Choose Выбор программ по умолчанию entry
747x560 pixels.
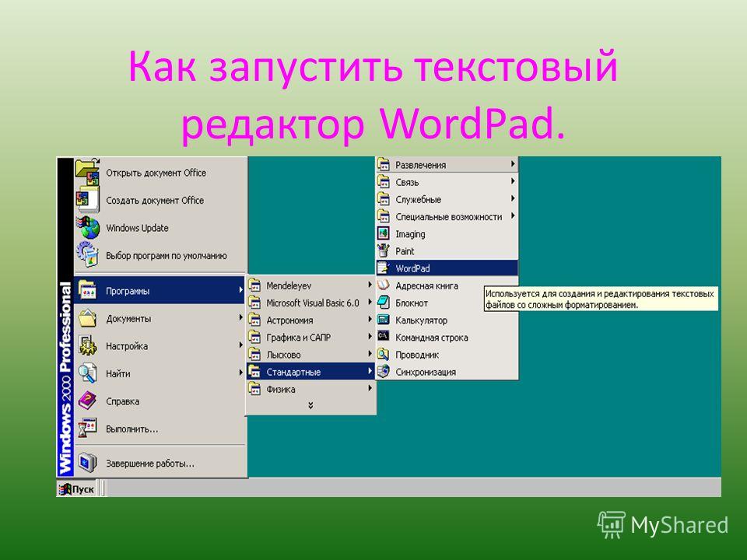point(160,255)
